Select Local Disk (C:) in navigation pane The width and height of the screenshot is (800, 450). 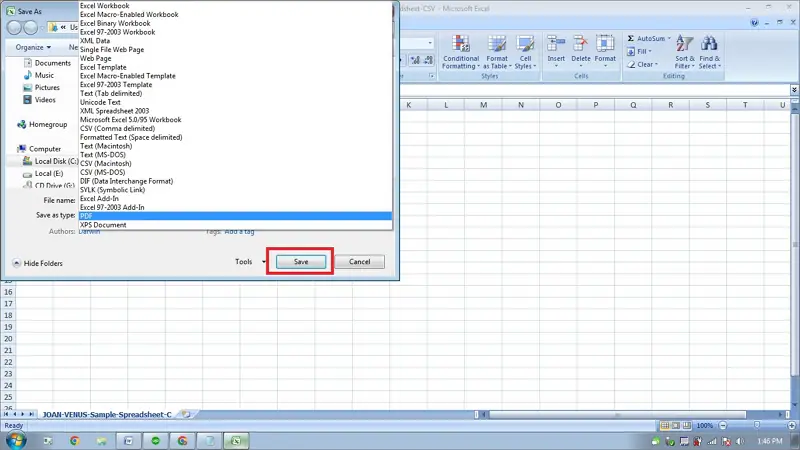pyautogui.click(x=50, y=161)
